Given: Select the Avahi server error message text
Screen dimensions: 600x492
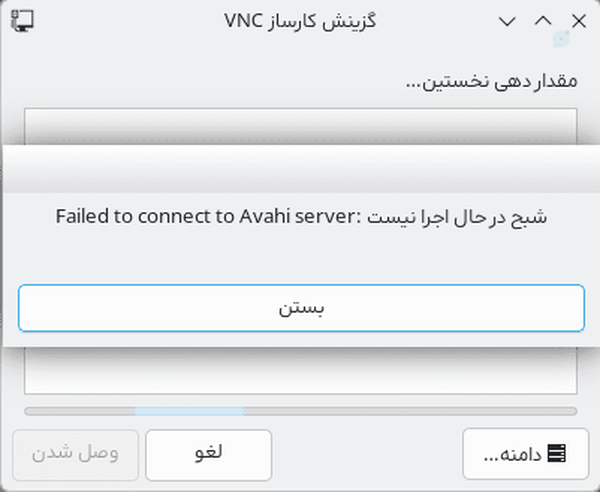Looking at the screenshot, I should pos(301,217).
